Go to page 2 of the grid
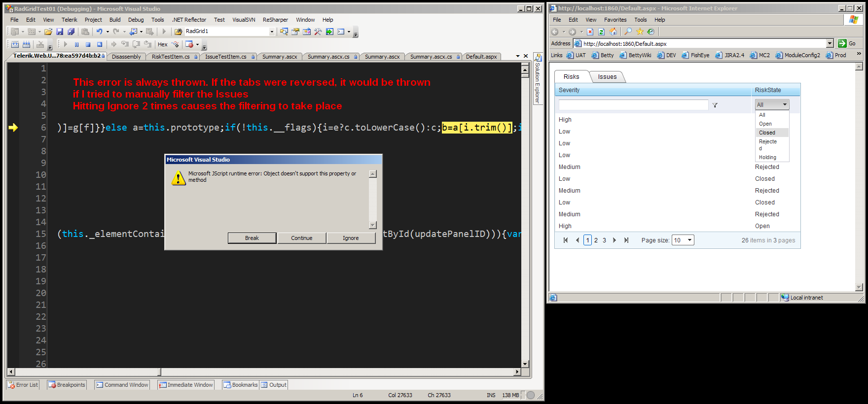This screenshot has height=404, width=868. coord(596,240)
